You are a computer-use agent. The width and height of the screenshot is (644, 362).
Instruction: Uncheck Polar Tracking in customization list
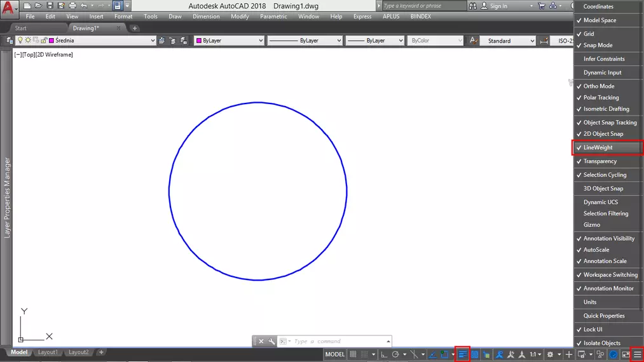click(608, 98)
